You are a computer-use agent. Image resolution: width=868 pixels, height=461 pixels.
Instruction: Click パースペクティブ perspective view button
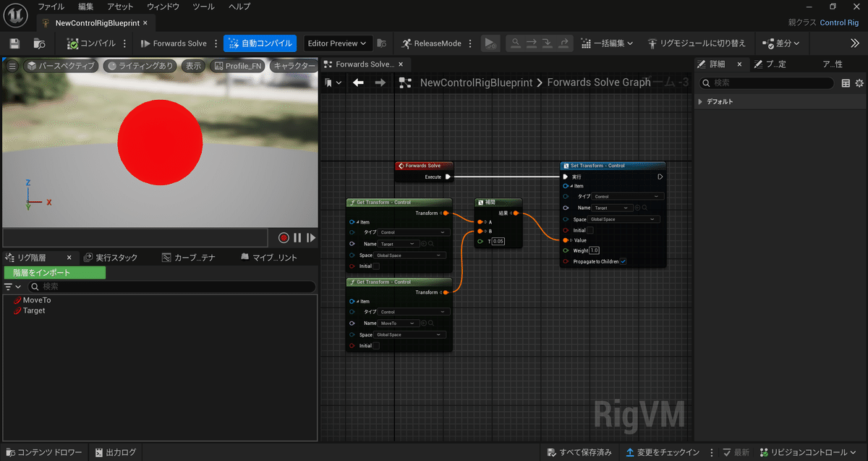pos(61,66)
